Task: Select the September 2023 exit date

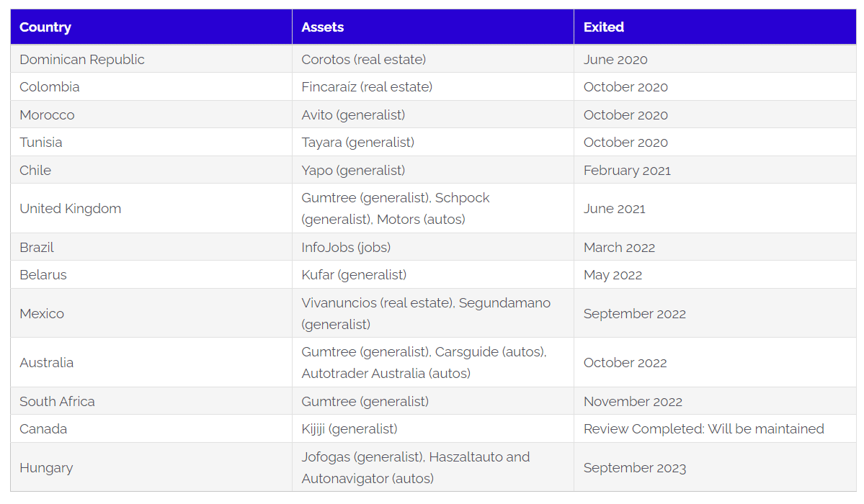Action: point(634,468)
